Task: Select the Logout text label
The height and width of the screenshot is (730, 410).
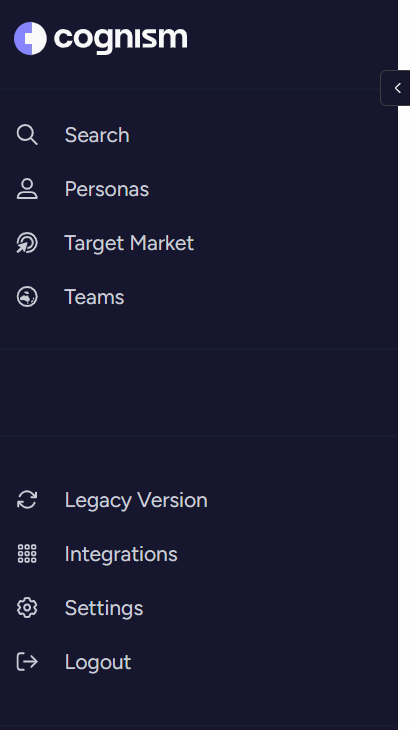Action: click(98, 662)
